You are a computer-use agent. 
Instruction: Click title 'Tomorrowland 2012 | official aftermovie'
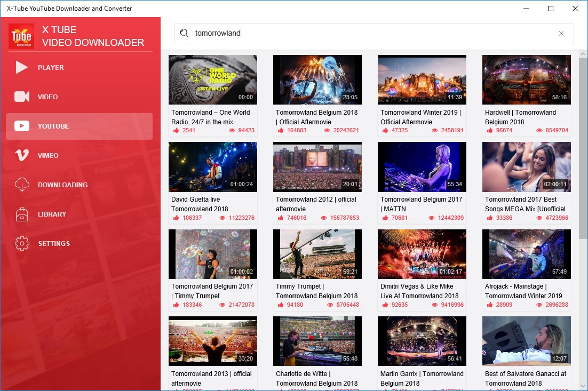316,204
